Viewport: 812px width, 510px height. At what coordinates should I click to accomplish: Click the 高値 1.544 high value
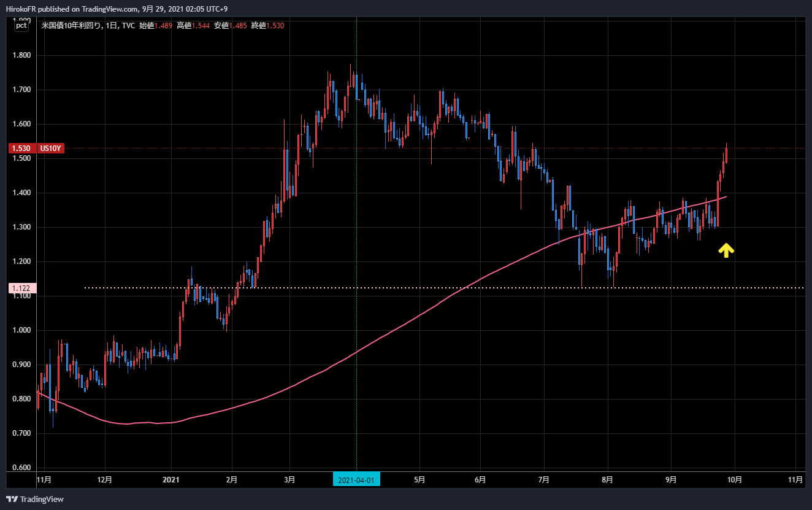coord(193,25)
